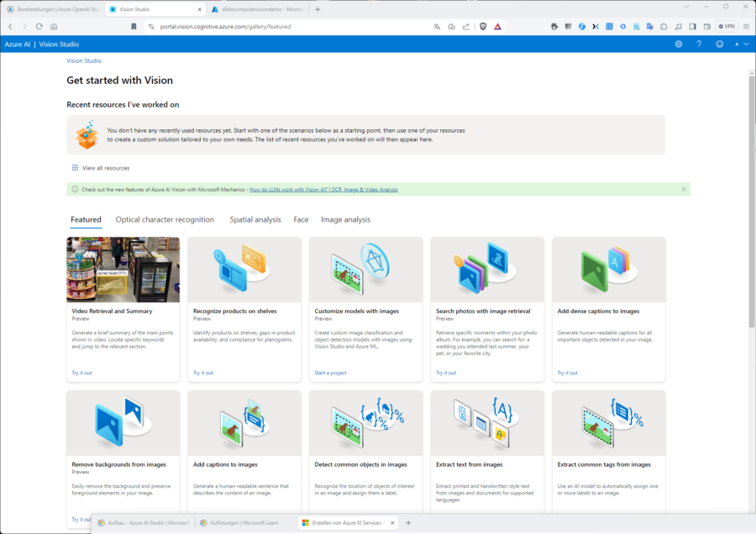
Task: Open Vision Studio settings gear
Action: (x=678, y=44)
